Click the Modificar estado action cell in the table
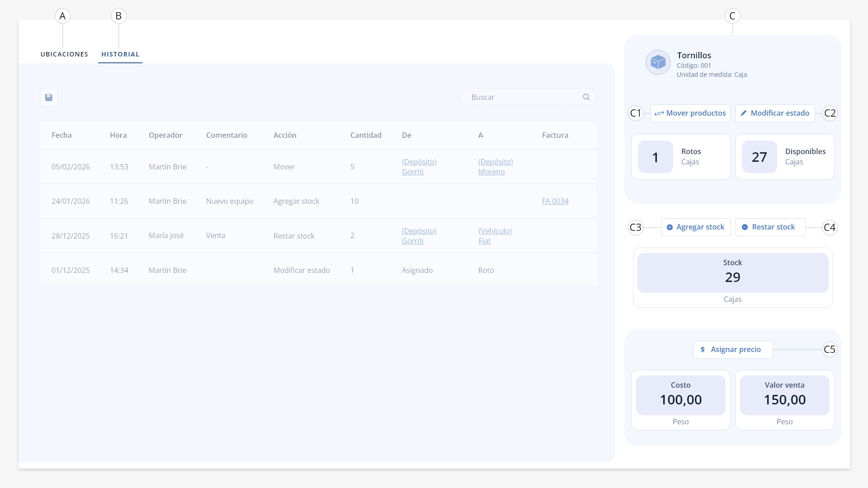Screen dimensions: 868x488 [x=302, y=270]
